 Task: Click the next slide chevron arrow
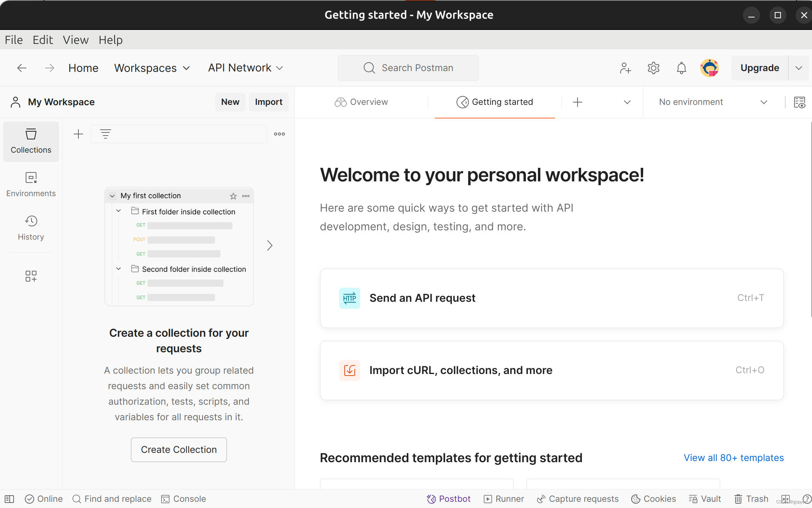[270, 245]
